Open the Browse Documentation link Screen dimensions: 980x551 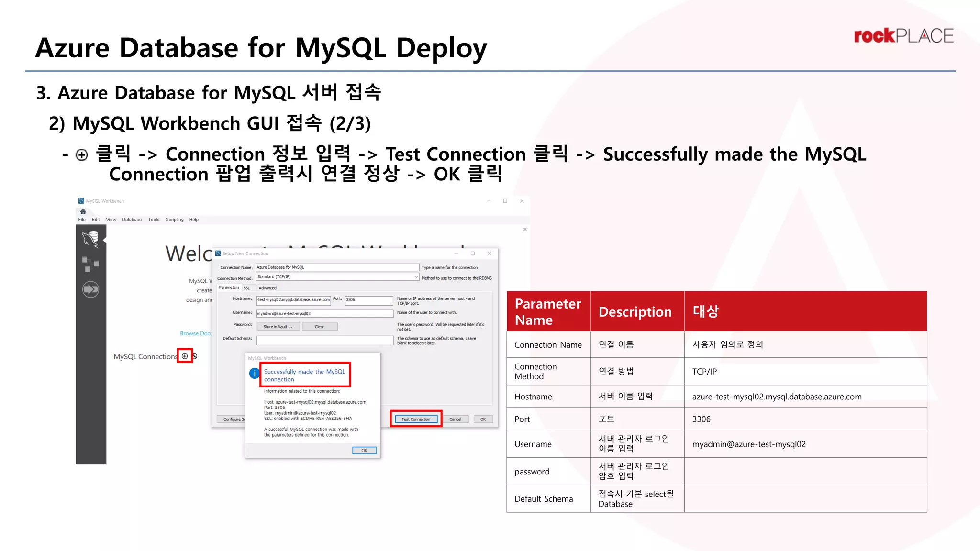pos(196,333)
